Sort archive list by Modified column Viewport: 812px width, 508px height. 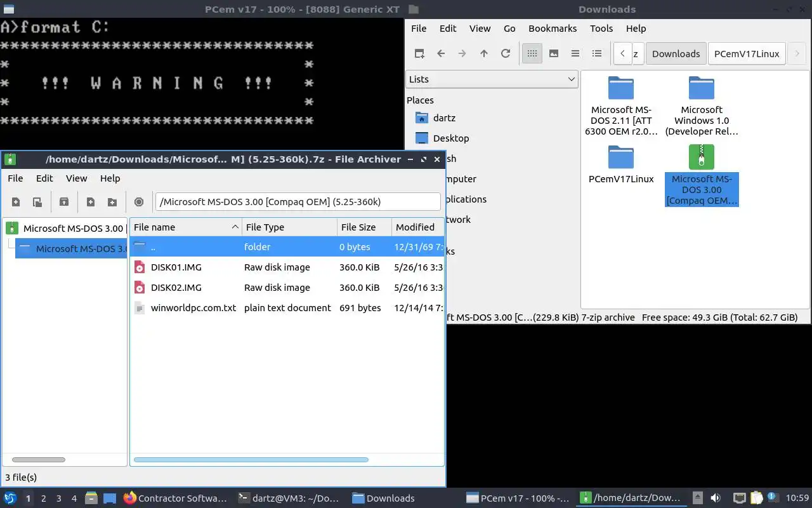pos(417,227)
